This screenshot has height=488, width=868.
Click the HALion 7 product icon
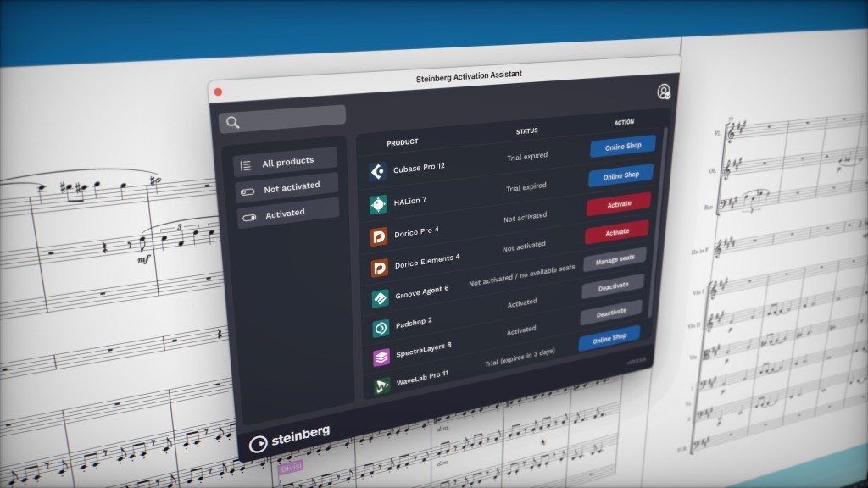(x=378, y=204)
